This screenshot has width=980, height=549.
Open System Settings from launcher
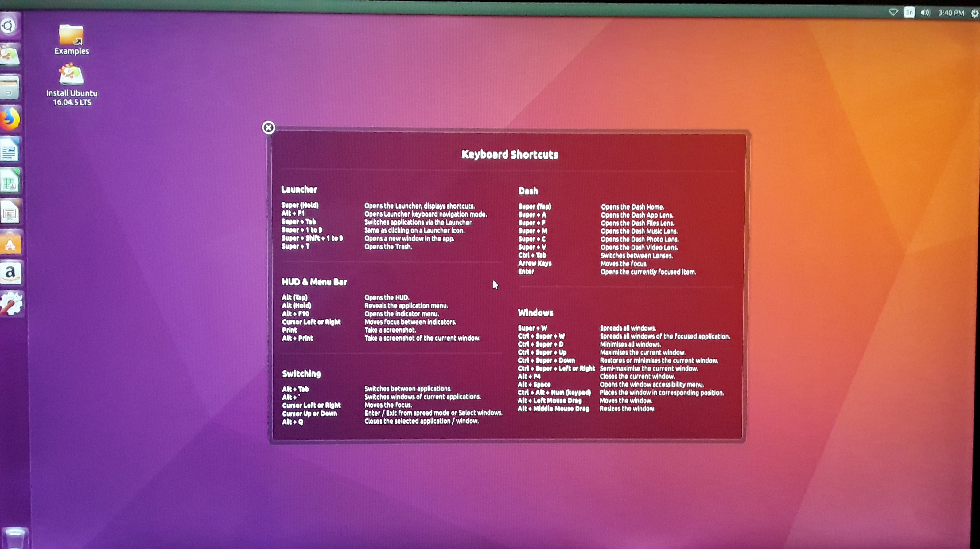click(11, 304)
